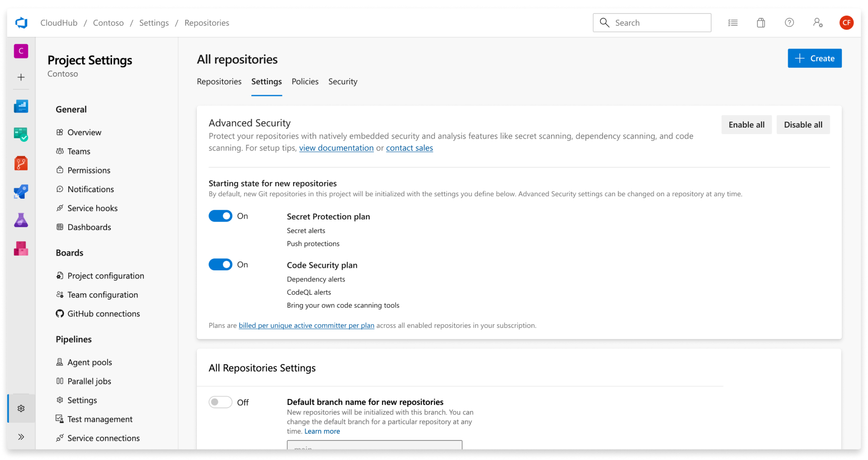Open Artifacts icon in the sidebar

(21, 249)
